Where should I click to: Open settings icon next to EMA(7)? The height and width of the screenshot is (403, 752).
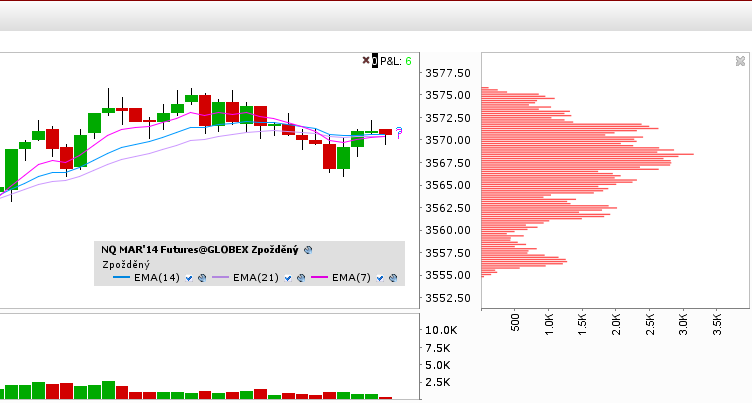[393, 278]
